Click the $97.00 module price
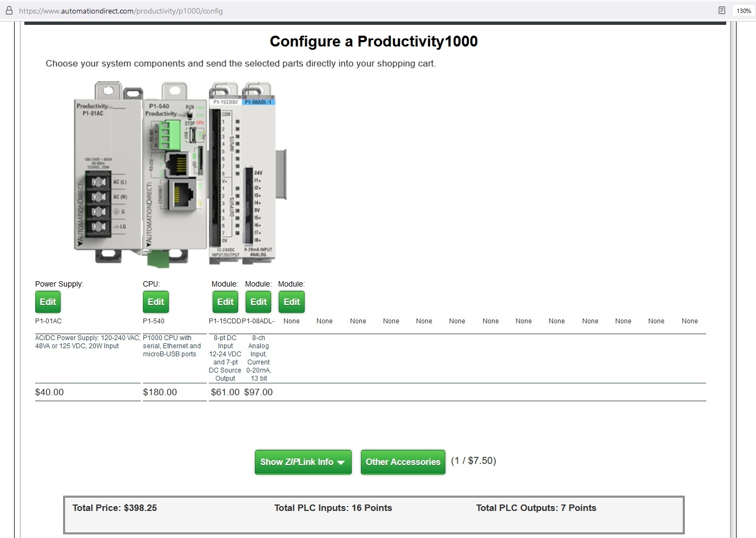The width and height of the screenshot is (756, 538). (258, 392)
